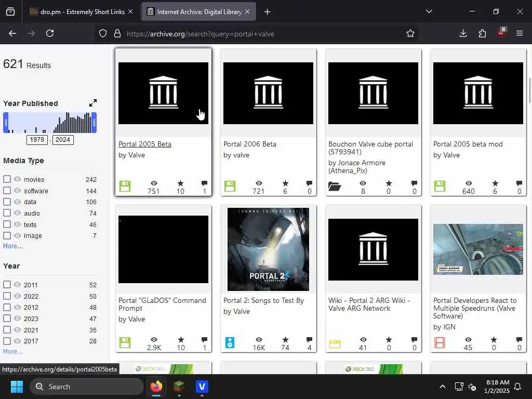The height and width of the screenshot is (399, 532).
Task: Bookmark this page with the star icon
Action: pos(410,33)
